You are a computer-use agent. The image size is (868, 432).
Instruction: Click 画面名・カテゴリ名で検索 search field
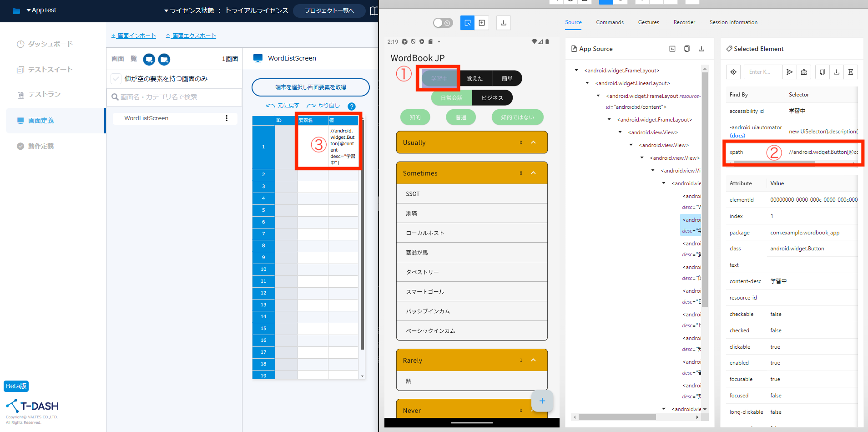175,97
